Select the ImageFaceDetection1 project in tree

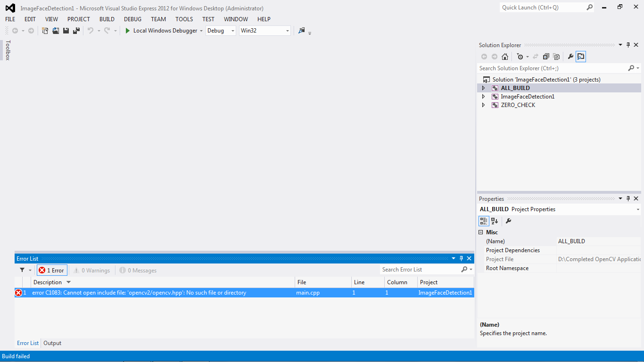click(x=528, y=97)
